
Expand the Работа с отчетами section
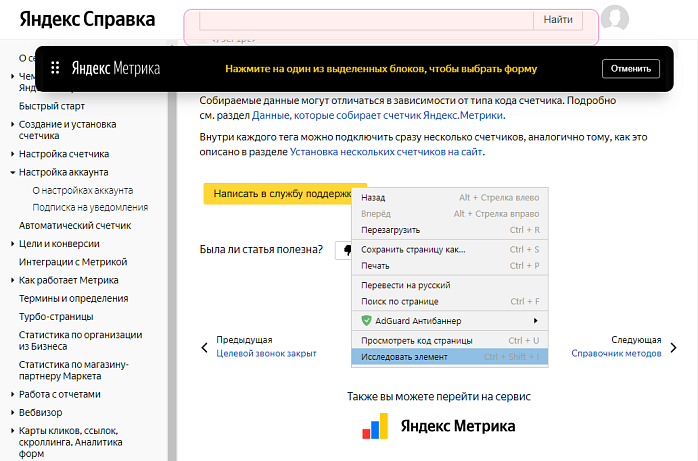(x=11, y=395)
